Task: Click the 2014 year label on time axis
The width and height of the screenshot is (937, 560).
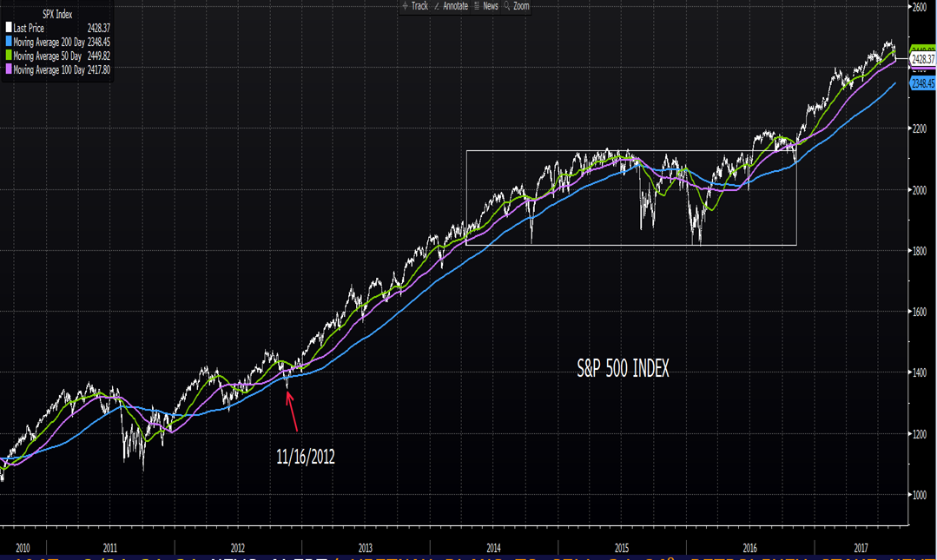Action: point(493,548)
